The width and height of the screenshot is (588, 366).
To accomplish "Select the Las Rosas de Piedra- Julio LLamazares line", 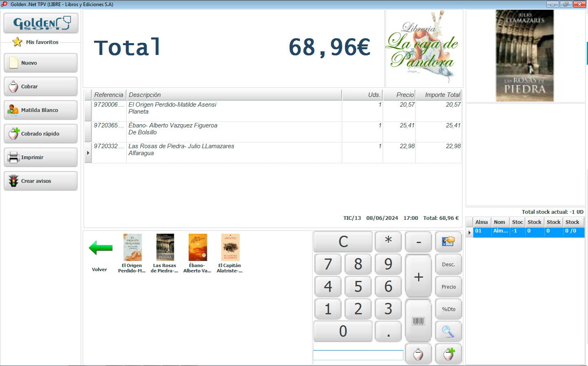I will coord(273,153).
